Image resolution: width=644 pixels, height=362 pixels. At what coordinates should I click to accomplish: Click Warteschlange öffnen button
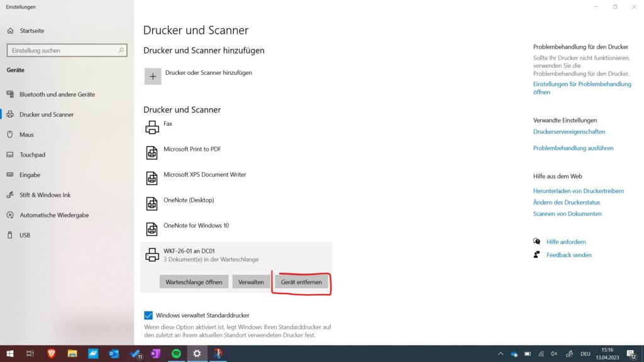tap(194, 282)
